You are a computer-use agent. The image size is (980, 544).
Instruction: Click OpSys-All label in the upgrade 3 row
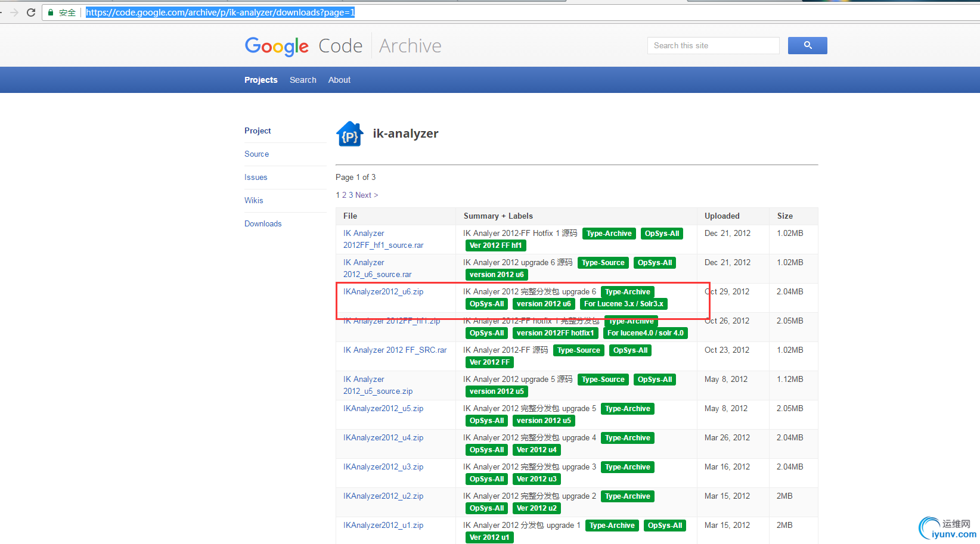[x=486, y=479]
